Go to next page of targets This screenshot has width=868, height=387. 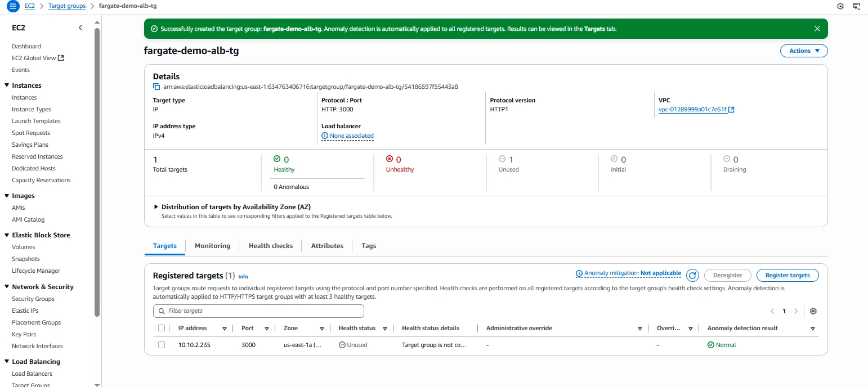pyautogui.click(x=795, y=311)
